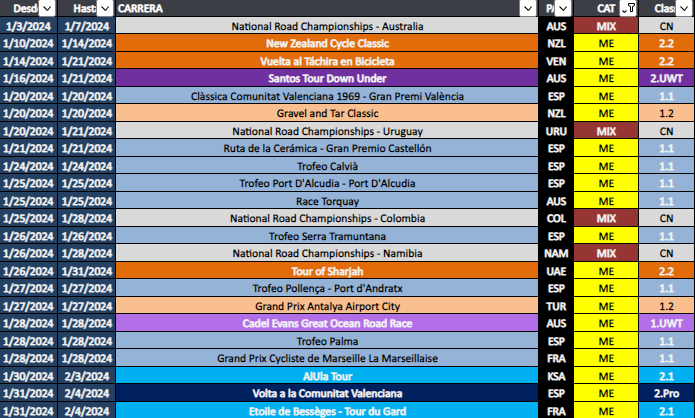This screenshot has height=418, width=695.
Task: Select NZL country in Gravel and Tar row
Action: (x=556, y=113)
